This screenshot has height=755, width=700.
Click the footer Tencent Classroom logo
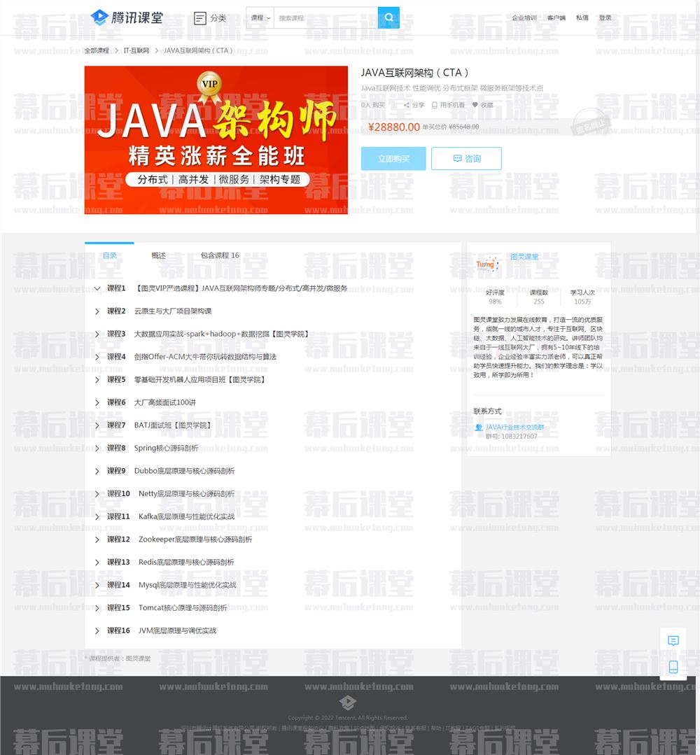[347, 702]
